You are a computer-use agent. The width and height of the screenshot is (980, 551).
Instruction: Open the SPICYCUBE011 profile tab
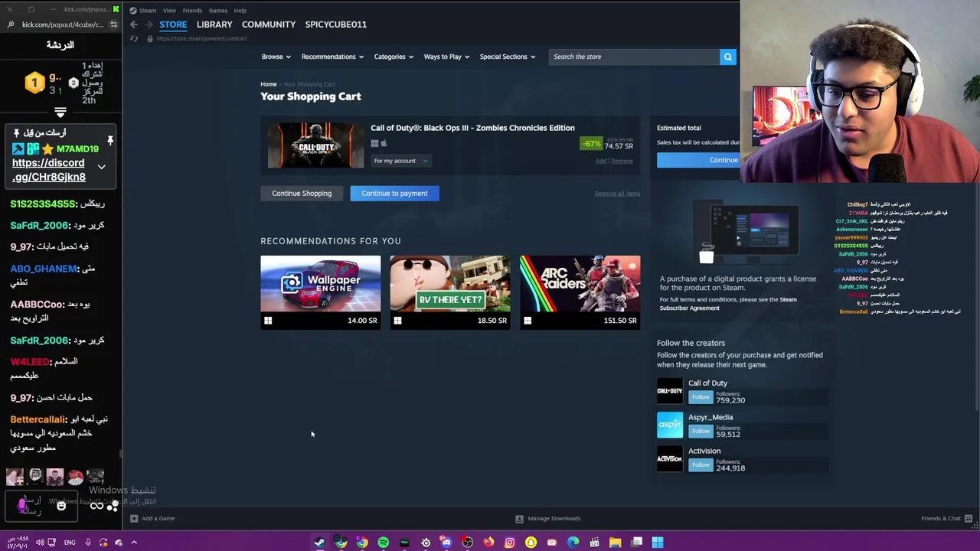click(335, 24)
